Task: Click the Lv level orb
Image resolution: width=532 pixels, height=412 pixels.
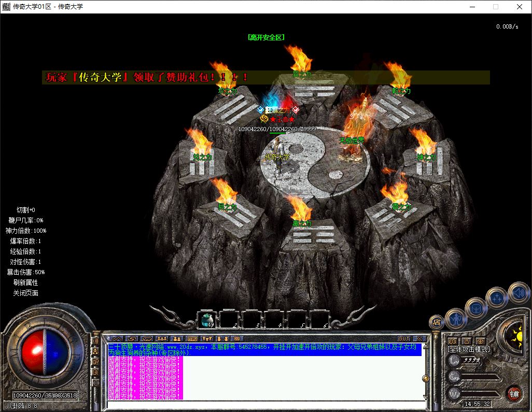Action: coord(454,360)
